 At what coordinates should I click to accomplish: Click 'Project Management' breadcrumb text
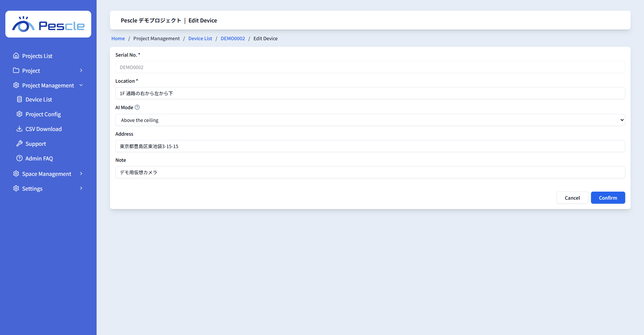pyautogui.click(x=156, y=39)
